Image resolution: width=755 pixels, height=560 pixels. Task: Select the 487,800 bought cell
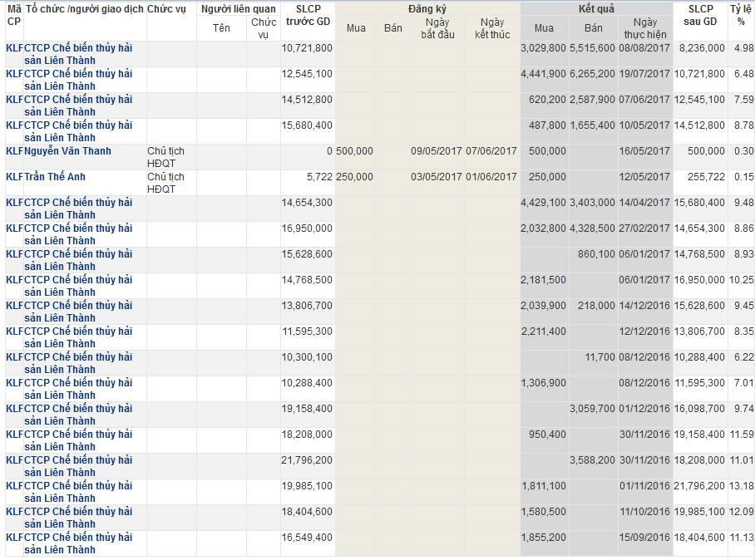(547, 125)
